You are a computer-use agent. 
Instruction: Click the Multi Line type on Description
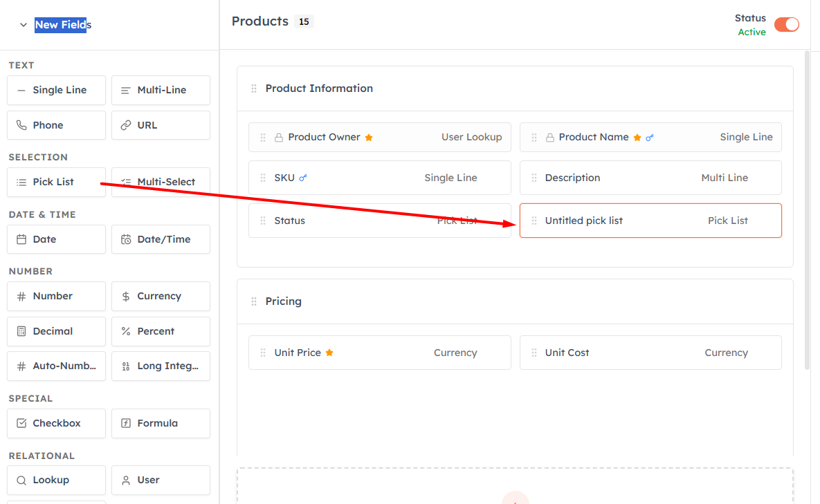725,178
